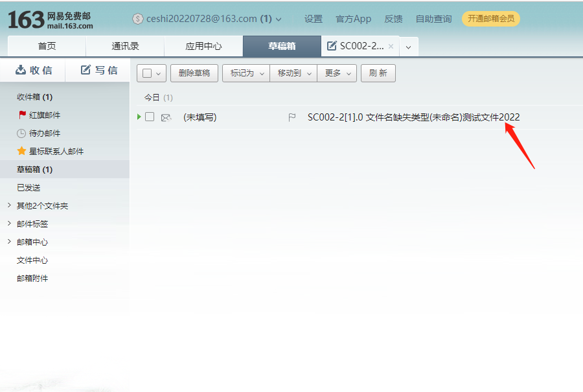Image resolution: width=583 pixels, height=392 pixels.
Task: Open the 应用中心 tab
Action: tap(202, 46)
